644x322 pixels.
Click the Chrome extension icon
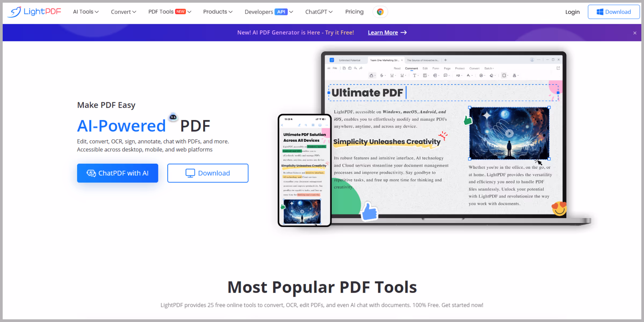point(380,12)
